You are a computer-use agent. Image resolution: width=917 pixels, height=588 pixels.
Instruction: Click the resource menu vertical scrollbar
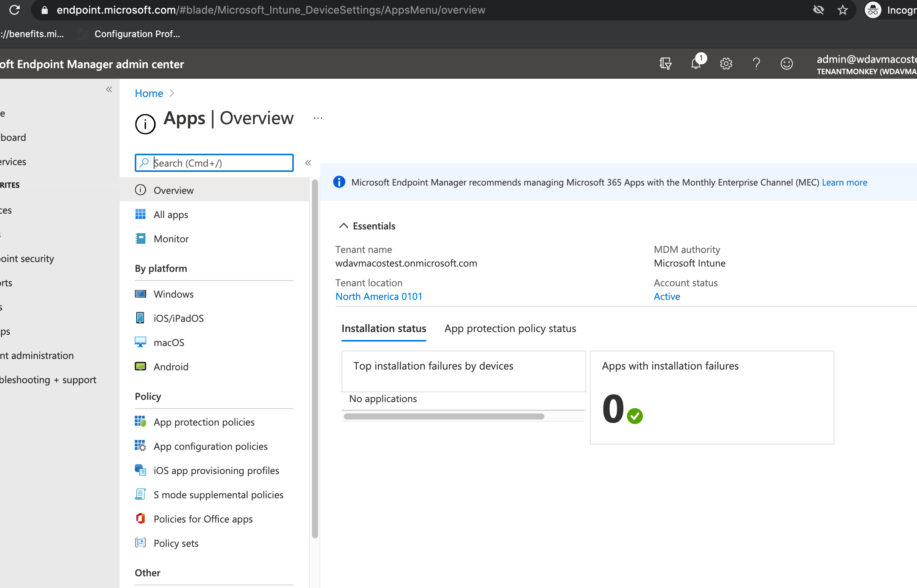315,359
